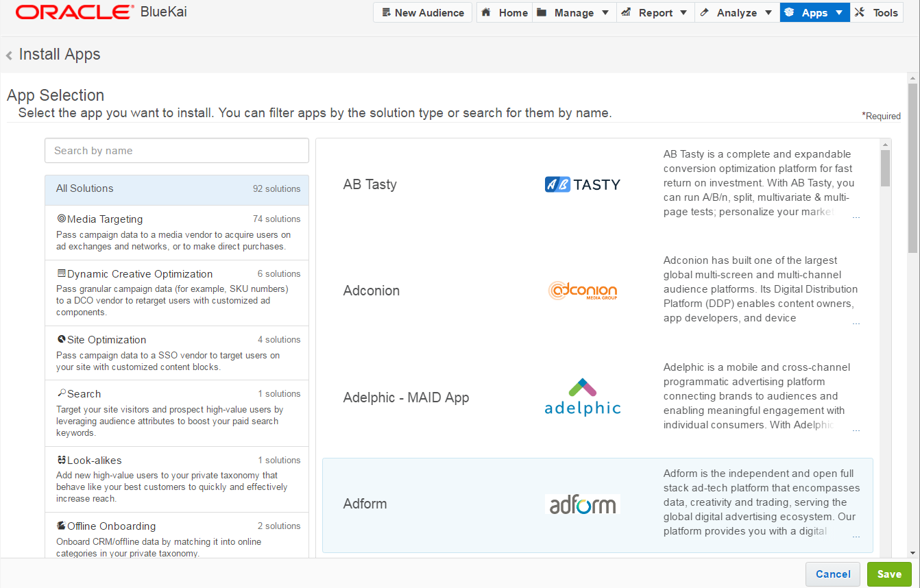The width and height of the screenshot is (920, 588).
Task: Click the AB Tasty description text
Action: coord(760,183)
